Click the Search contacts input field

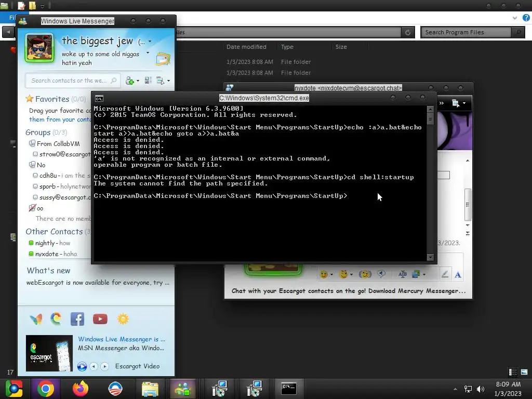click(73, 81)
